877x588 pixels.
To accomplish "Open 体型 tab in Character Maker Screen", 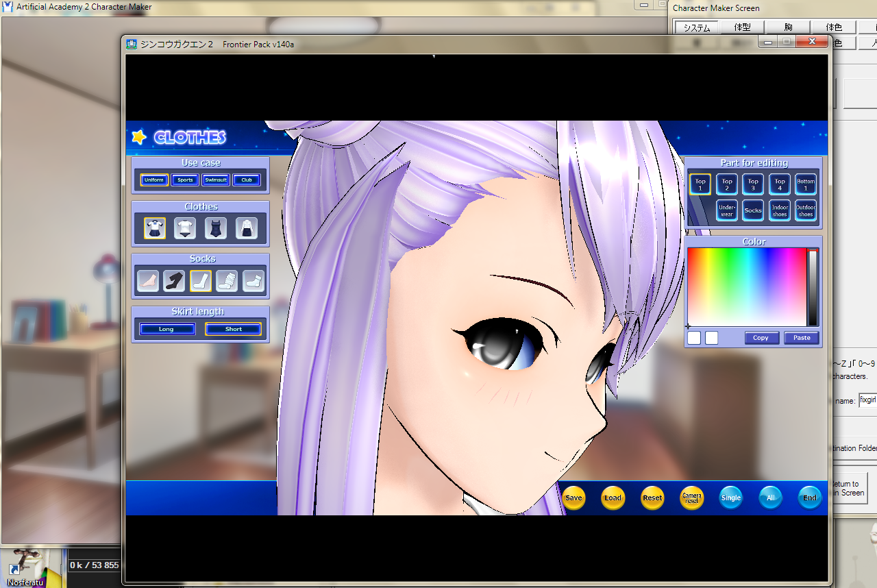I will tap(743, 27).
